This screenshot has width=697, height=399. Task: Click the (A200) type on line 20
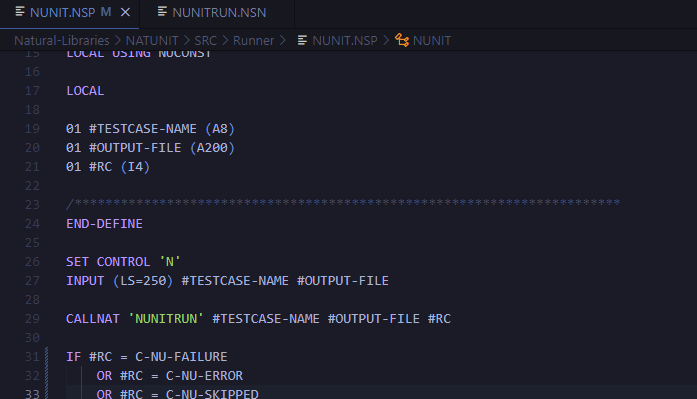click(x=212, y=148)
